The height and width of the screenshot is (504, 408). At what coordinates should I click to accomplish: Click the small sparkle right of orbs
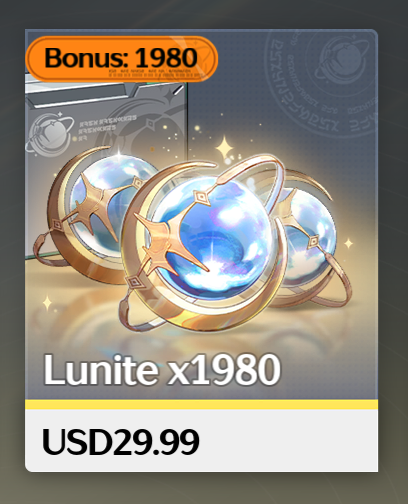[349, 243]
